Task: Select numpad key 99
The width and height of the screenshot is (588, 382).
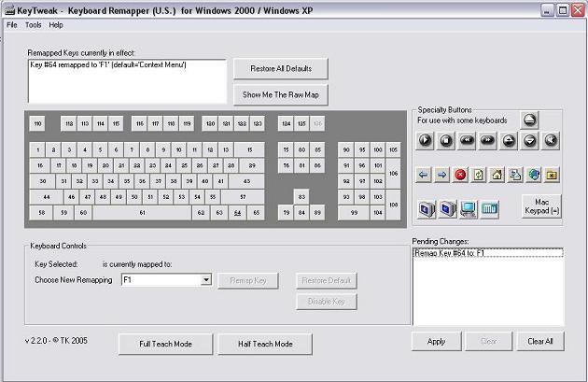Action: (x=354, y=213)
